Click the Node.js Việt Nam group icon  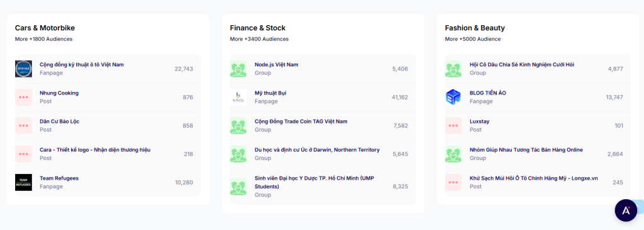(x=238, y=69)
